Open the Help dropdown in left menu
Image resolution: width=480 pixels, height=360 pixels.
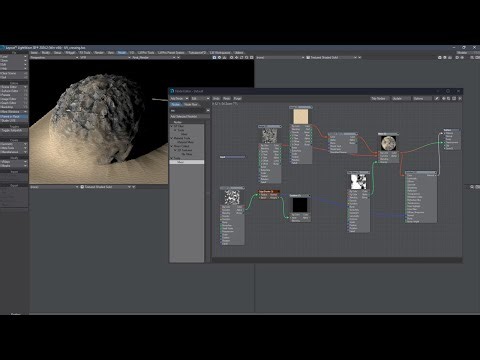[x=14, y=68]
